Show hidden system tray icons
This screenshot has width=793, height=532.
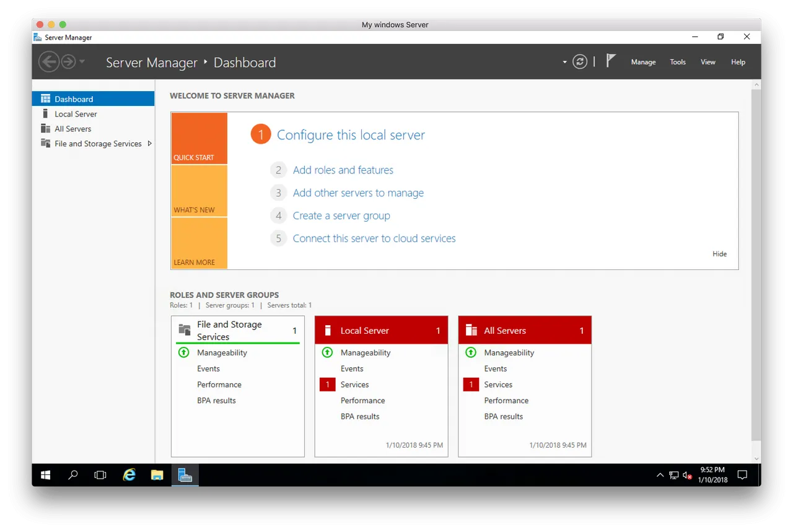(x=660, y=476)
